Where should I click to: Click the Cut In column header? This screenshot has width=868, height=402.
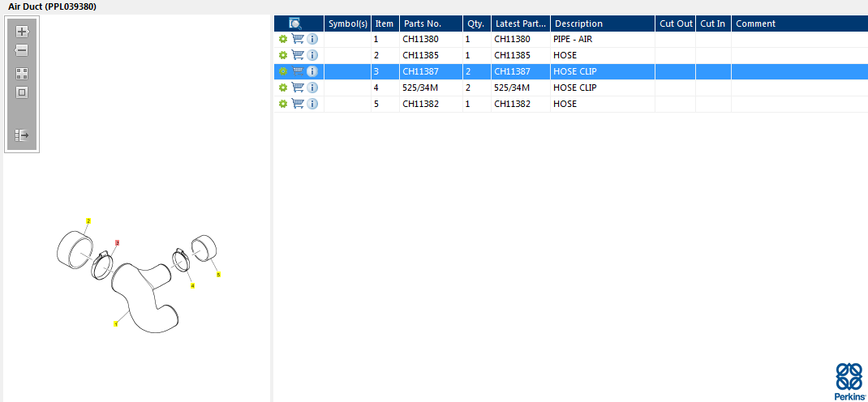point(714,24)
